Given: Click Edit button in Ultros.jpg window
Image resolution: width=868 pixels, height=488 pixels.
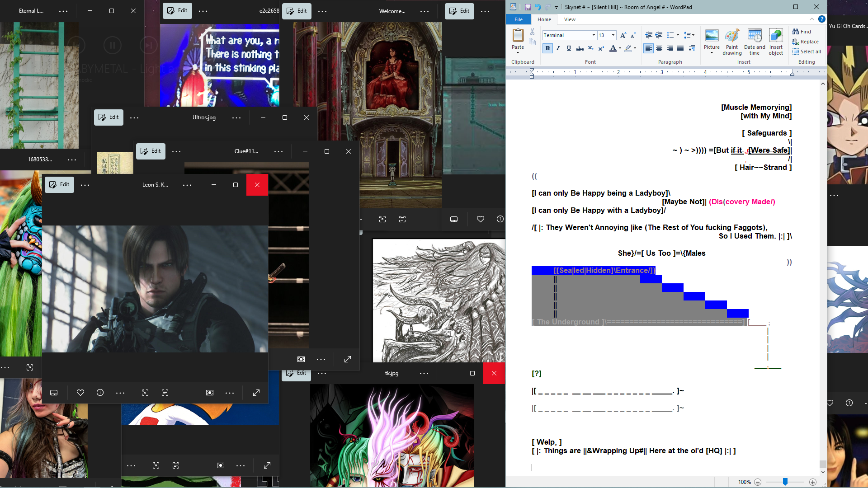Looking at the screenshot, I should [x=108, y=117].
